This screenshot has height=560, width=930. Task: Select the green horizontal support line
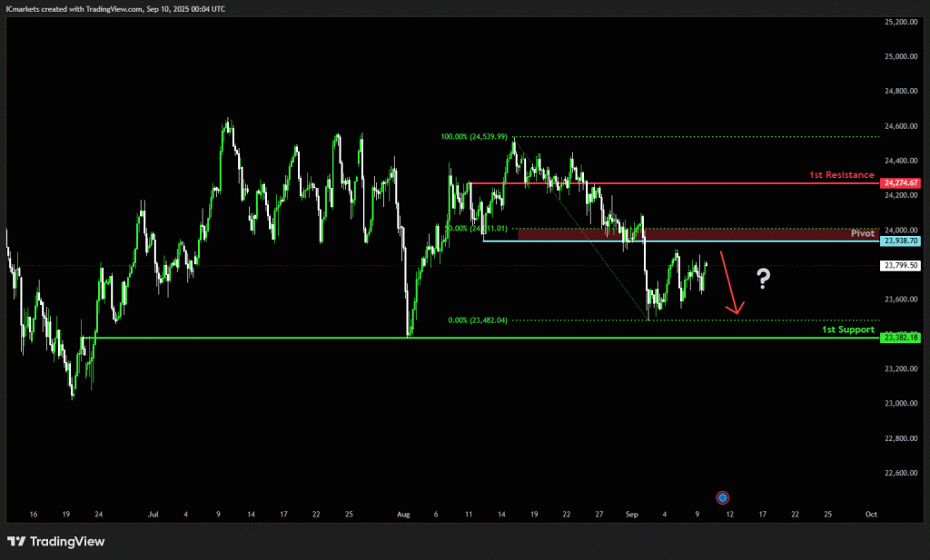tap(480, 338)
